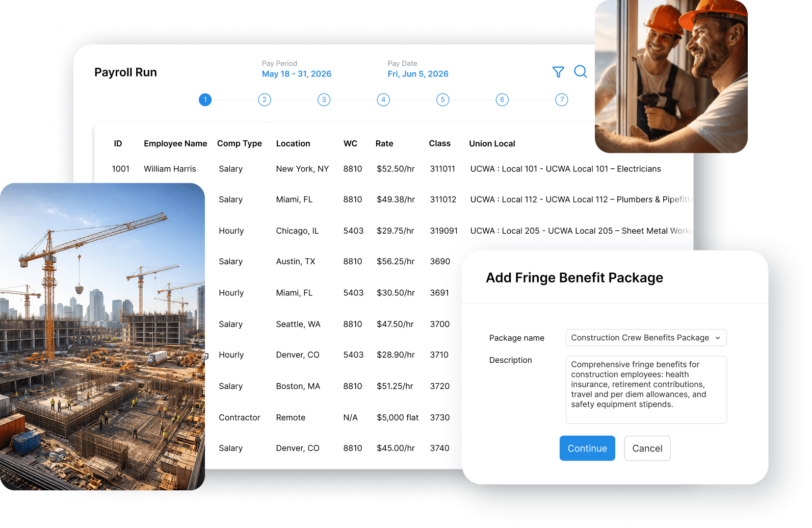The width and height of the screenshot is (812, 528).
Task: Open the Package name dropdown
Action: [x=646, y=338]
